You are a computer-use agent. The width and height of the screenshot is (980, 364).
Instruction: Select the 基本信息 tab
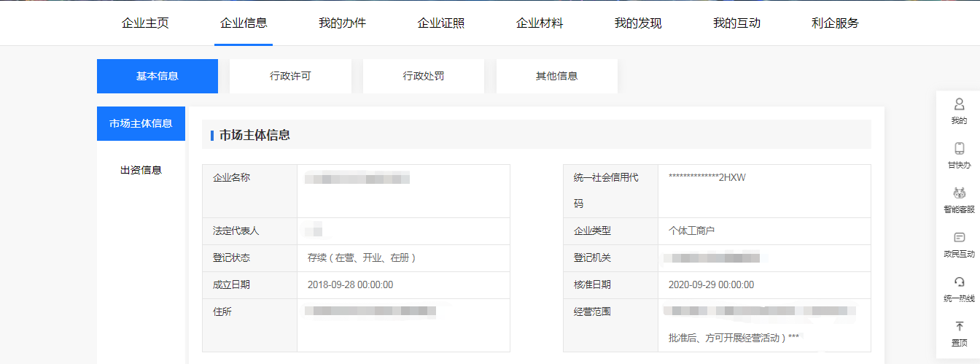(157, 76)
